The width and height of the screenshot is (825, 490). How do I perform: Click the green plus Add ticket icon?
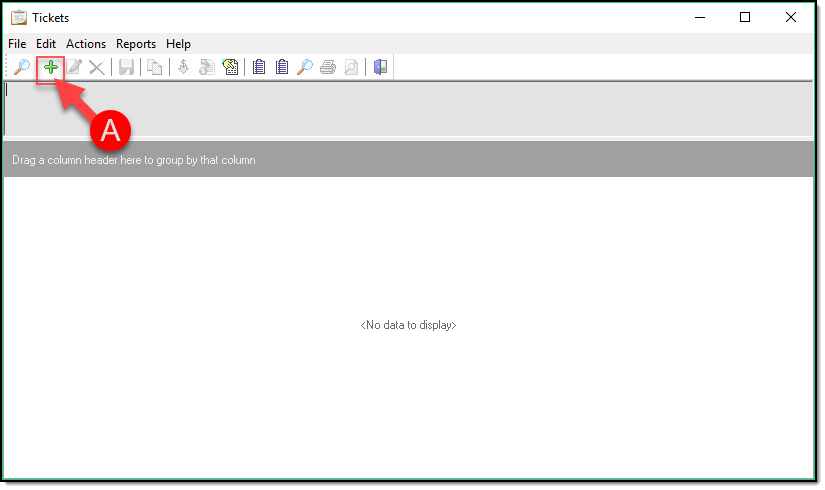[x=50, y=67]
